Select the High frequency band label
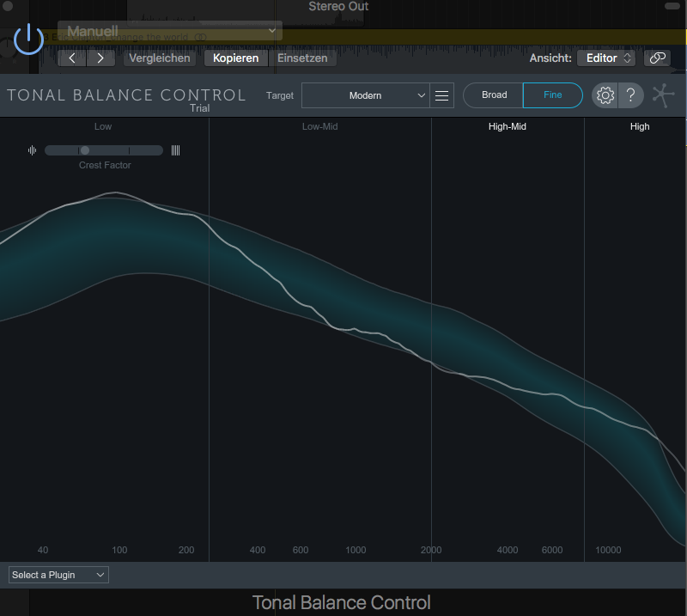The height and width of the screenshot is (616, 687). point(640,126)
